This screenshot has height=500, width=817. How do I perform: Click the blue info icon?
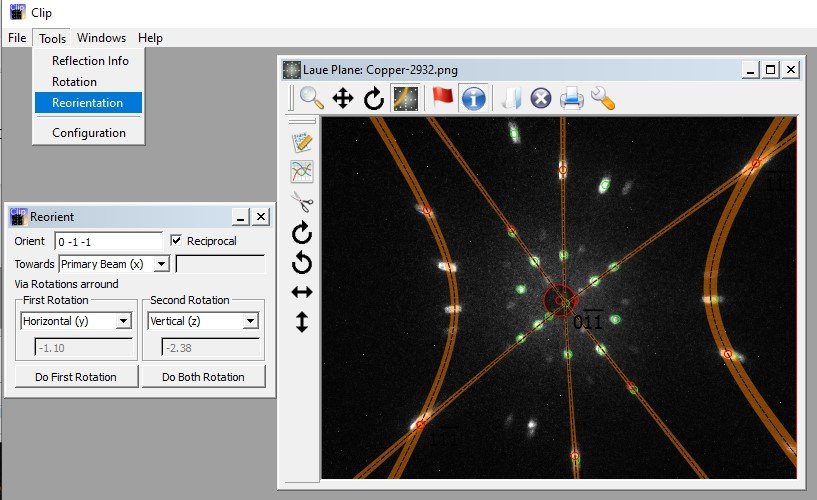[x=474, y=98]
